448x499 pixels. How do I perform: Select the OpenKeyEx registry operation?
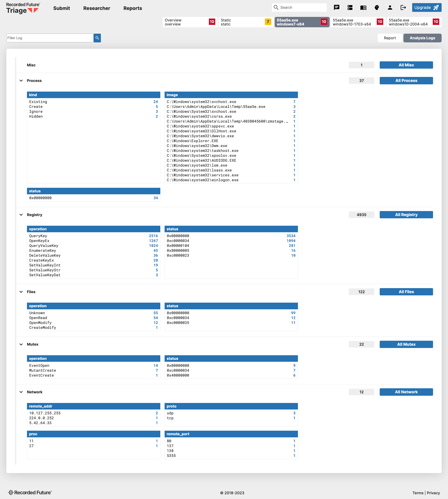point(93,241)
